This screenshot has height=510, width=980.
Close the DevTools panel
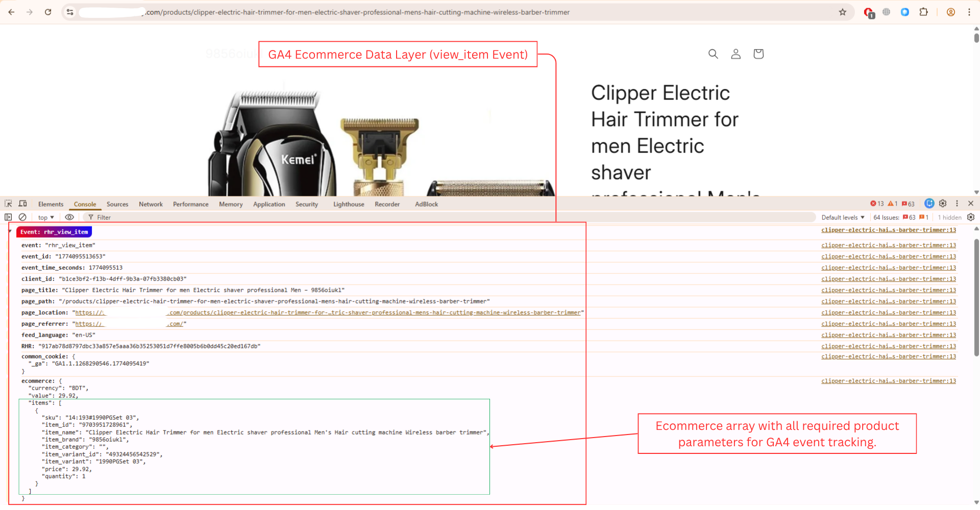pyautogui.click(x=971, y=203)
